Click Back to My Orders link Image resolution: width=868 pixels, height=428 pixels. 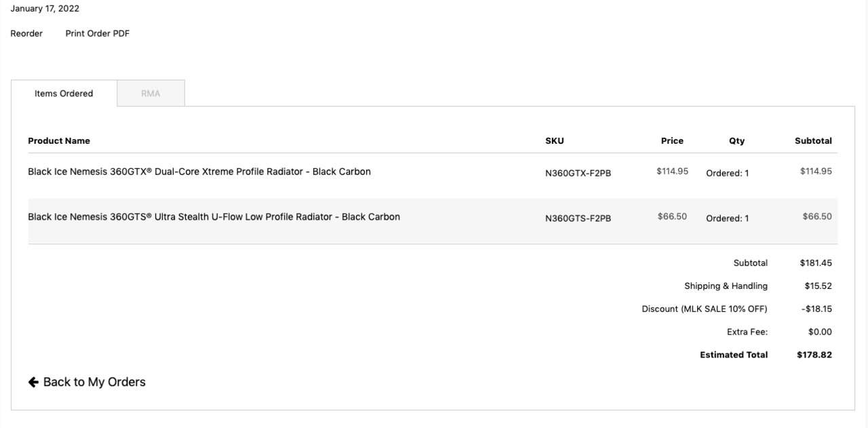[x=94, y=381]
